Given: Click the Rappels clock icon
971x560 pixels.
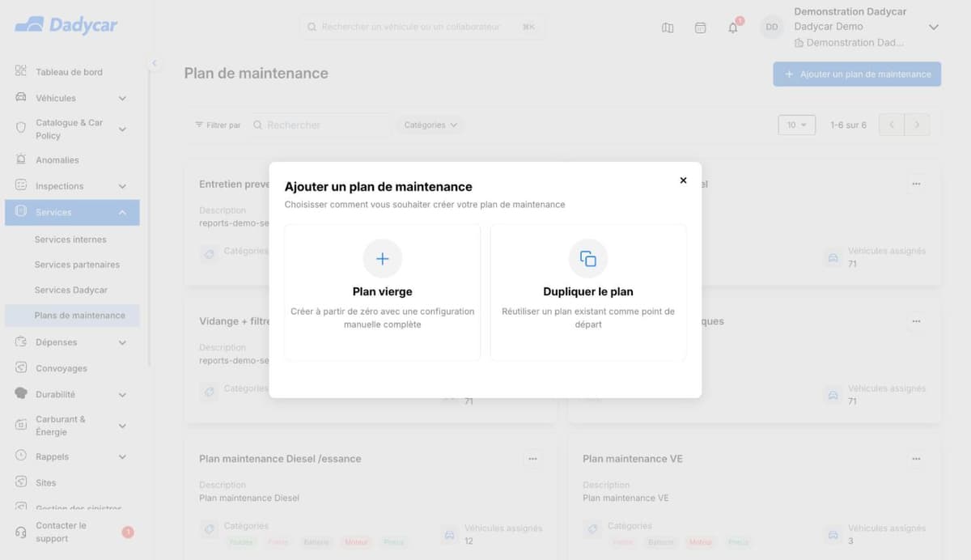Looking at the screenshot, I should click(x=21, y=456).
